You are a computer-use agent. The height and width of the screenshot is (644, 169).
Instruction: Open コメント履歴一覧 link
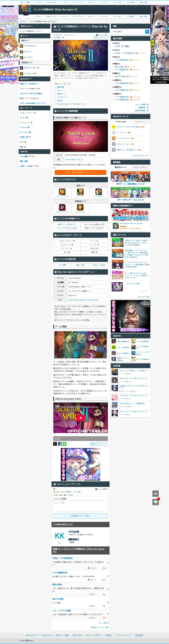(x=142, y=105)
